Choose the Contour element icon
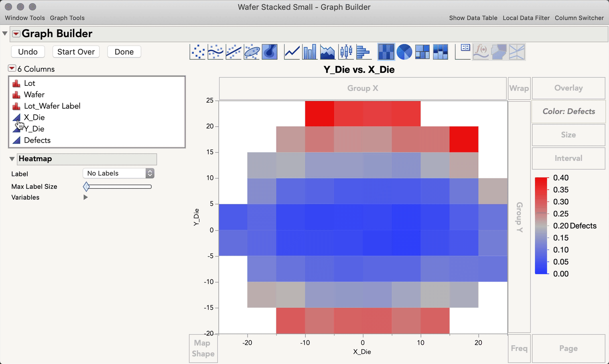Screen dimensions: 609x364 [x=270, y=52]
